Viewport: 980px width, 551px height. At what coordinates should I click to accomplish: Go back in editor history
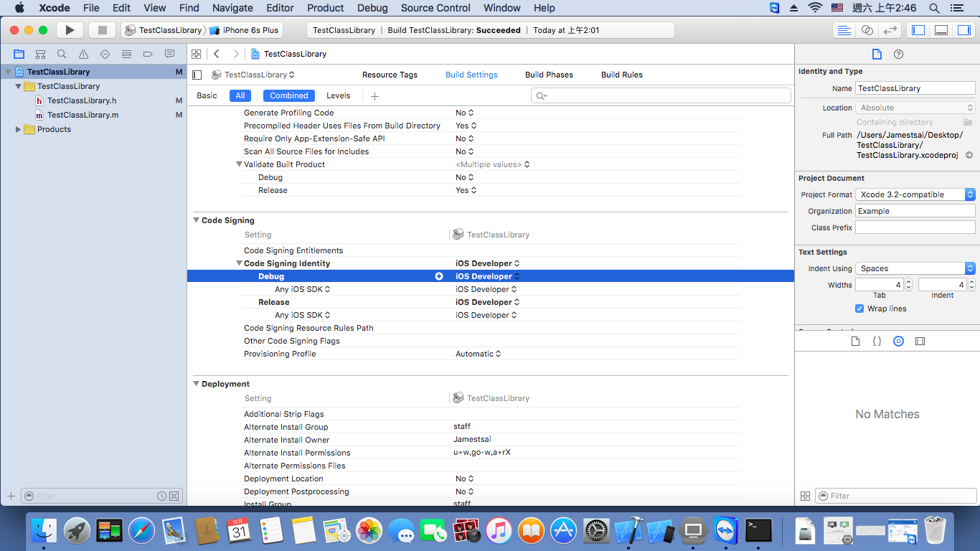(x=217, y=54)
